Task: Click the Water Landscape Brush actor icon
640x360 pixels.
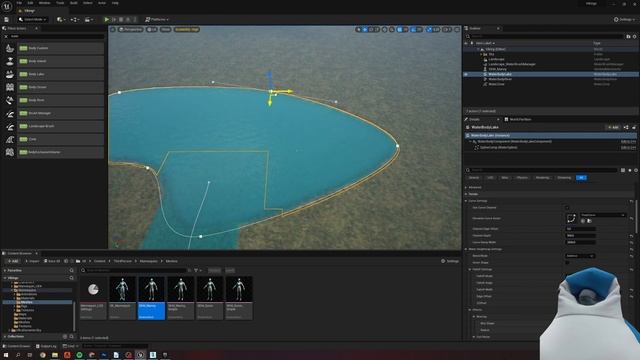Action: pyautogui.click(x=10, y=126)
